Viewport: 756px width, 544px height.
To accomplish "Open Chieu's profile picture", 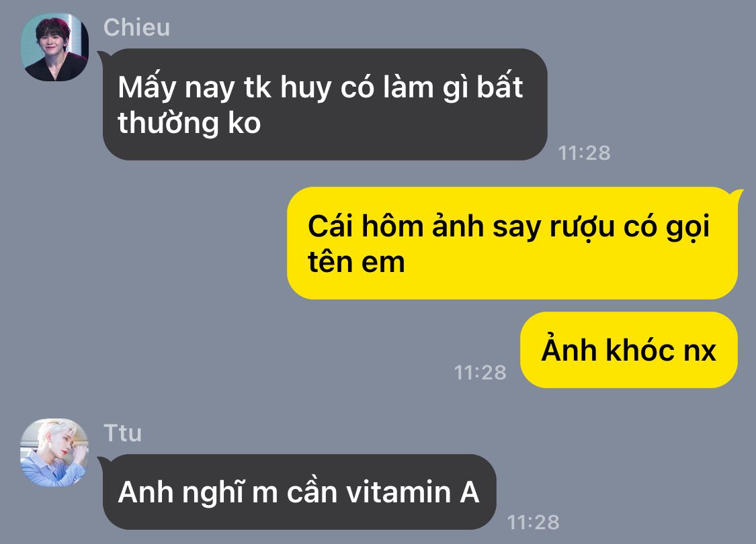I will click(54, 47).
